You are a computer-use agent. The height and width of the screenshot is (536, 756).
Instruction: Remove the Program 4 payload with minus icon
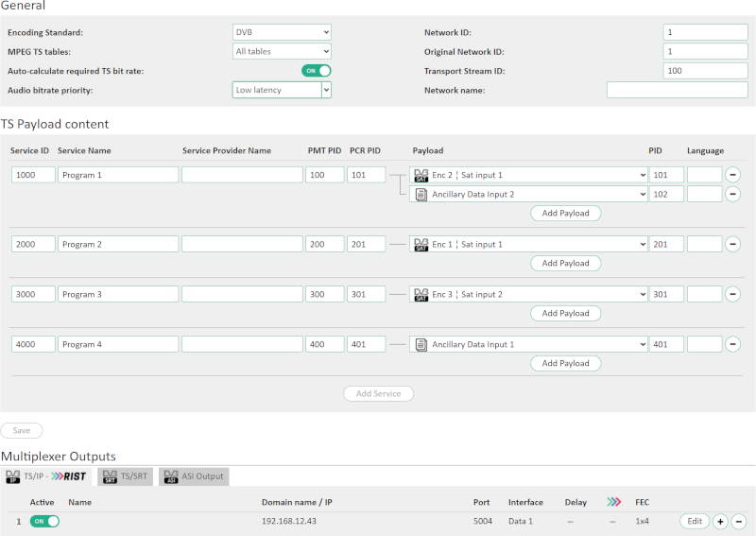(x=732, y=344)
